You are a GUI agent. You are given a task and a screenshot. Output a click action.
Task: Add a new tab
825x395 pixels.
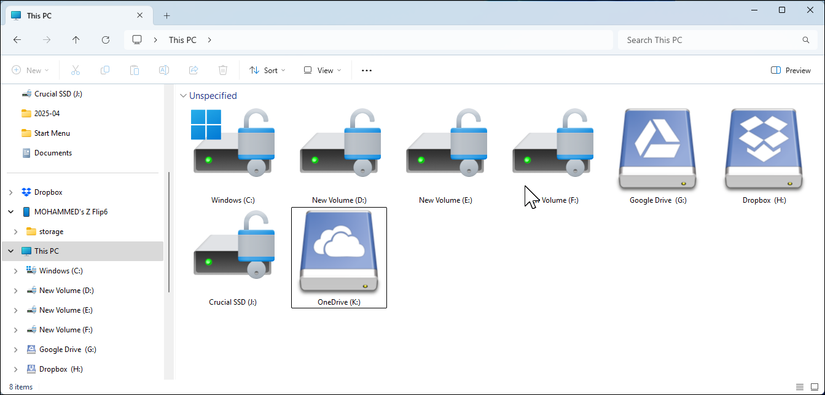[x=167, y=15]
